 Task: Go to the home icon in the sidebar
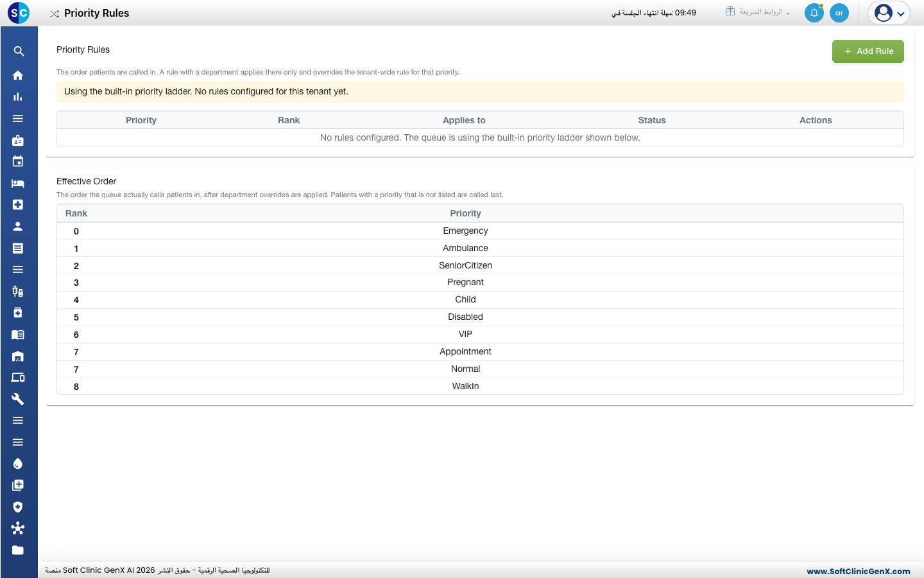click(18, 75)
